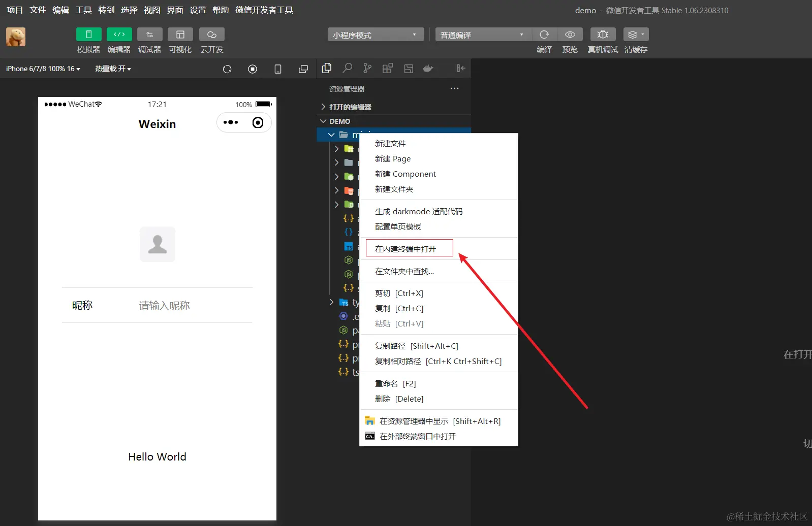Click the simulator stop icon
812x526 pixels.
coord(253,69)
